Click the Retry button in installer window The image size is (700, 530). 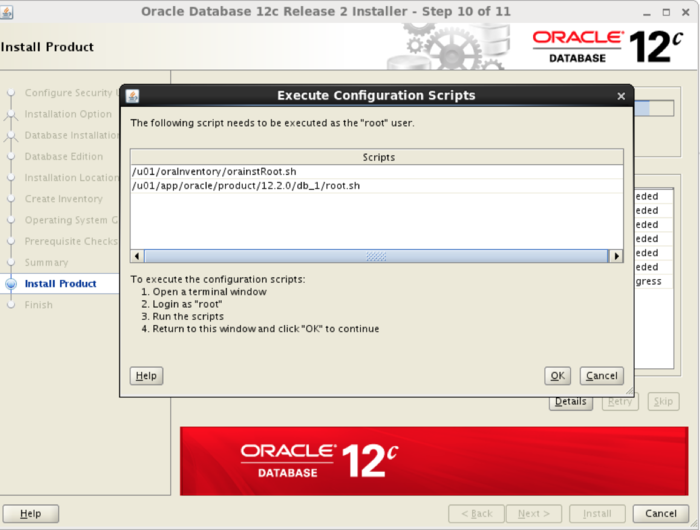(620, 401)
